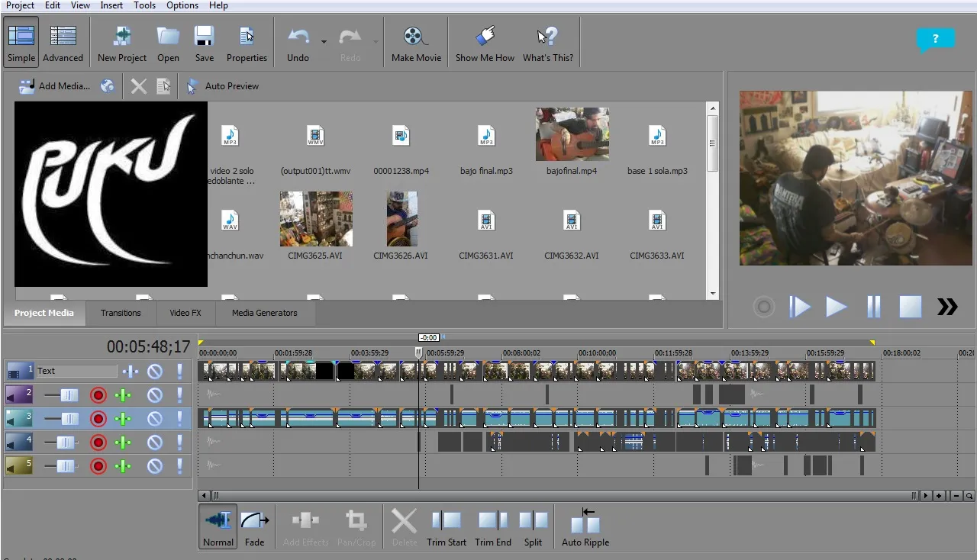Select the Fade tool
This screenshot has width=977, height=560.
pos(255,526)
